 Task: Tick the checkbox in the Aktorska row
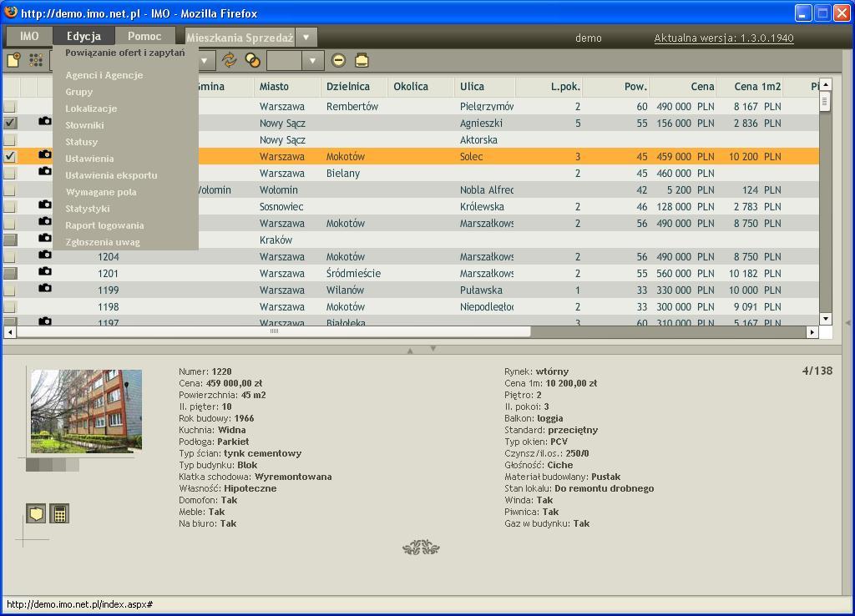pyautogui.click(x=10, y=140)
